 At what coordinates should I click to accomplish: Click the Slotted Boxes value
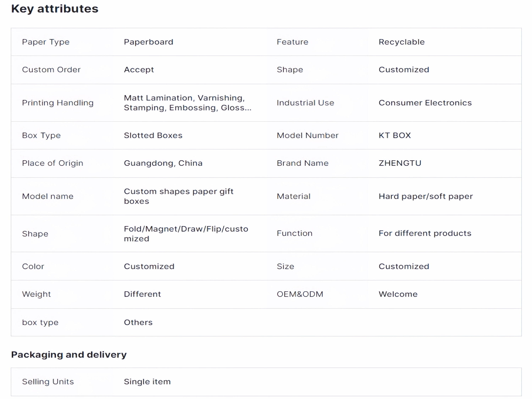153,135
